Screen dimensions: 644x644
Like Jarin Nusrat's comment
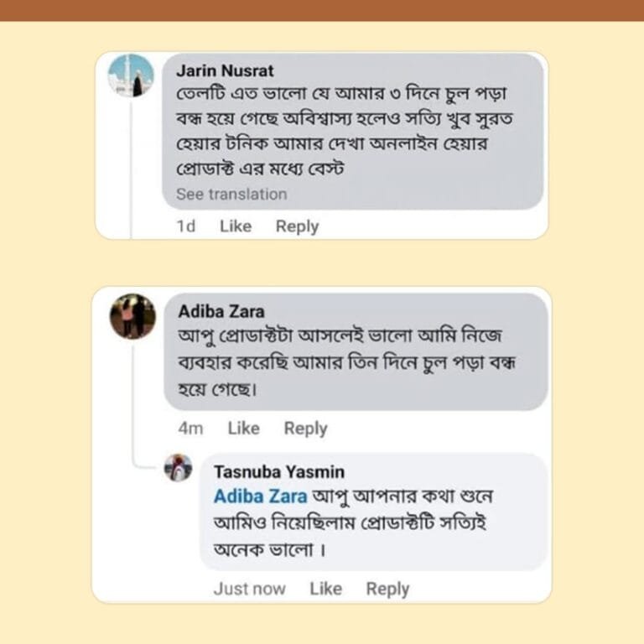[x=236, y=226]
